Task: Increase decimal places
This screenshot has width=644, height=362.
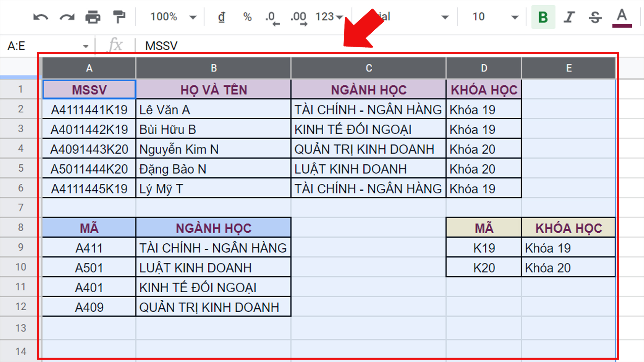Action: pos(298,17)
